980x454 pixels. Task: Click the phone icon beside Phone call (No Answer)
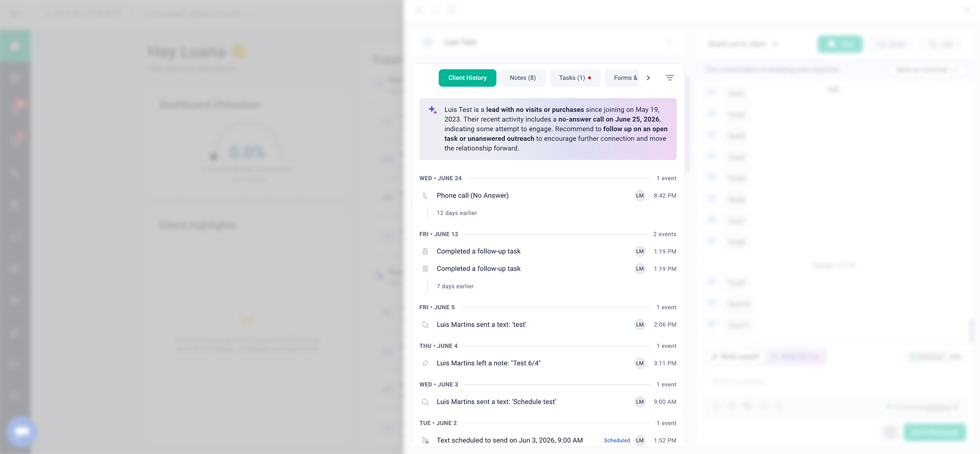coord(425,195)
